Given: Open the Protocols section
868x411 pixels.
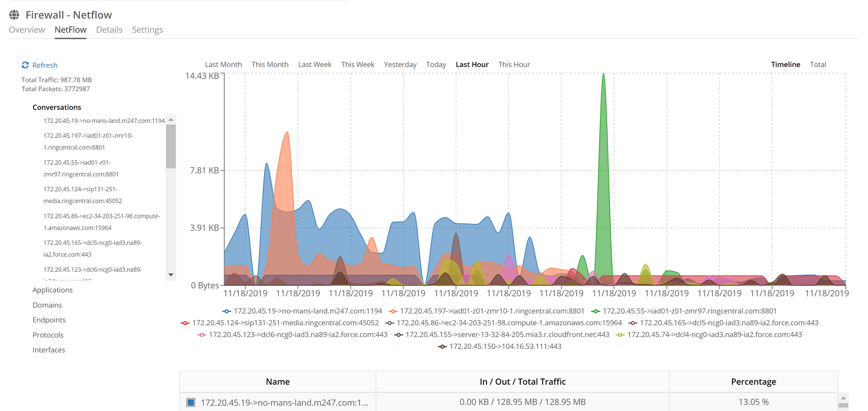Looking at the screenshot, I should (x=48, y=335).
